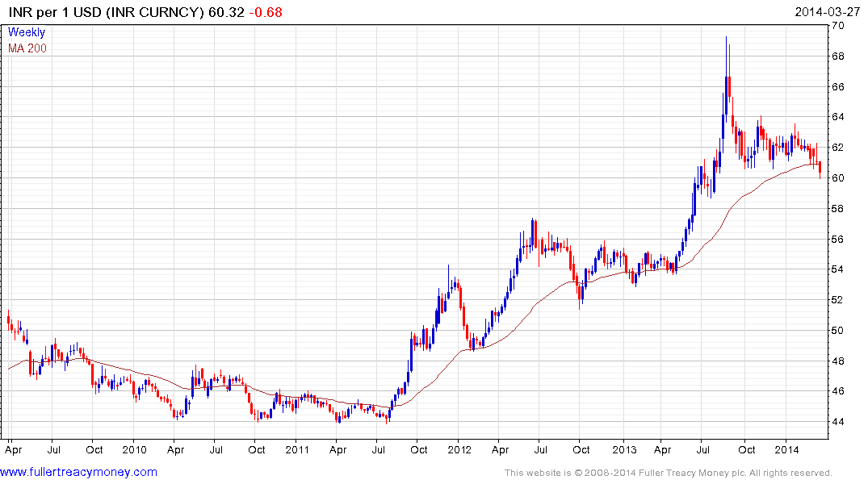Click the 54 price axis label
The height and width of the screenshot is (484, 868).
pyautogui.click(x=837, y=269)
